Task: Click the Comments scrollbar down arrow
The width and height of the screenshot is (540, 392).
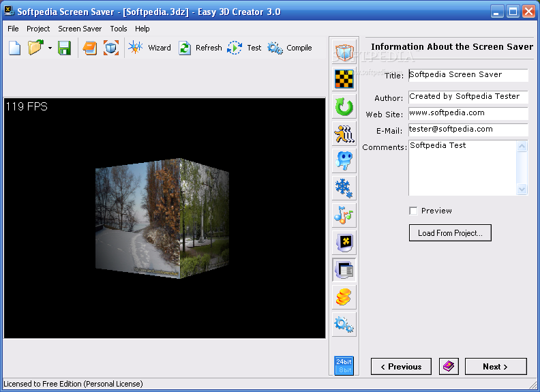Action: 522,189
